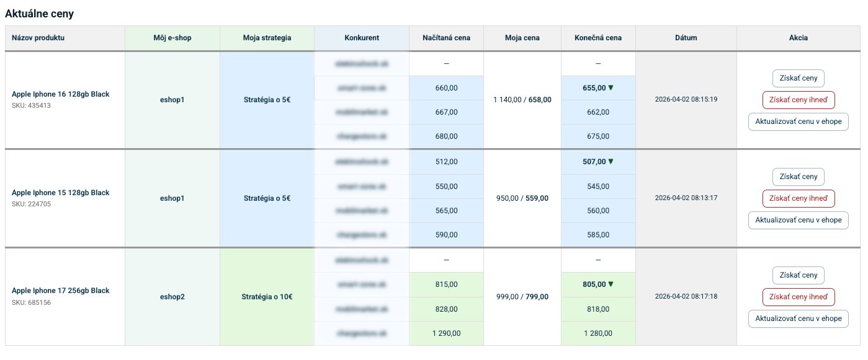Image resolution: width=868 pixels, height=360 pixels.
Task: Open the Apple Iphone 15 128gb Black product
Action: click(60, 193)
